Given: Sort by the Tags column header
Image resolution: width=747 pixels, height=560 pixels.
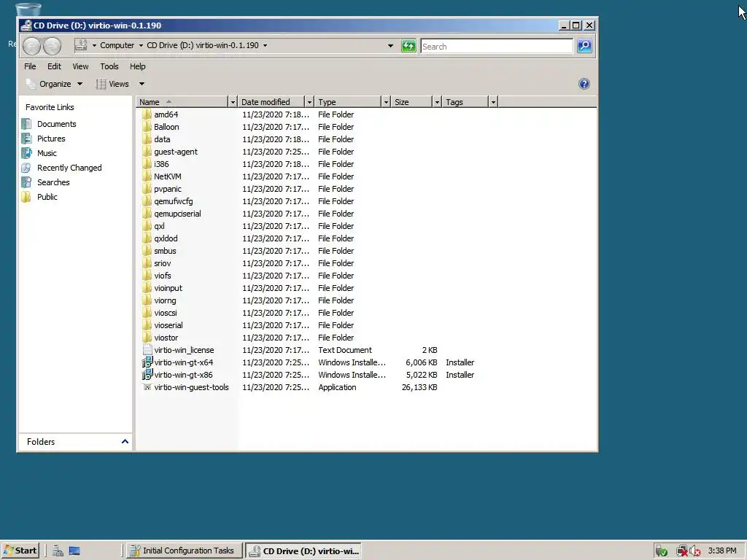Looking at the screenshot, I should click(x=465, y=102).
